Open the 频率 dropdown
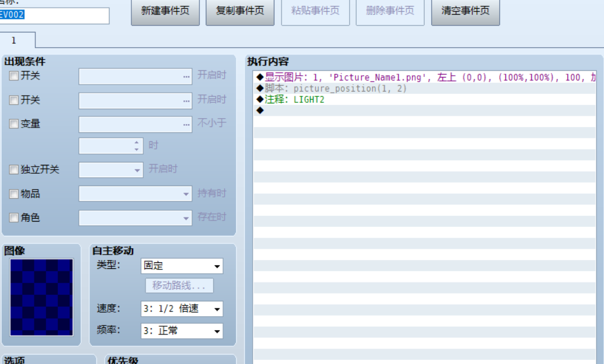The height and width of the screenshot is (364, 604). coord(182,331)
